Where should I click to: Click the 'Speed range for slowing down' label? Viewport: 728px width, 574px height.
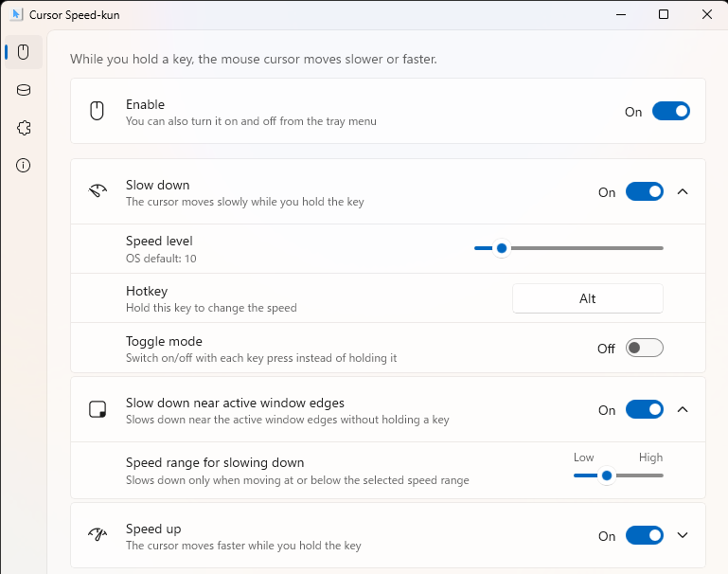[215, 462]
